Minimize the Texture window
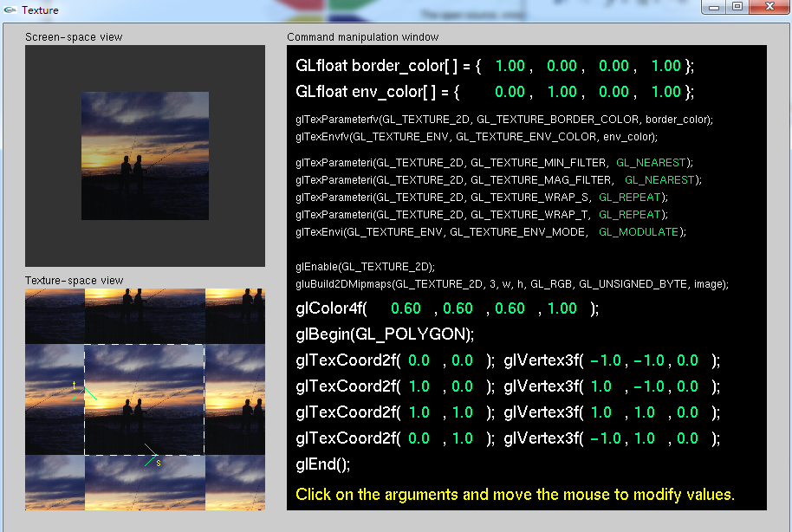The width and height of the screenshot is (792, 532). (x=714, y=7)
